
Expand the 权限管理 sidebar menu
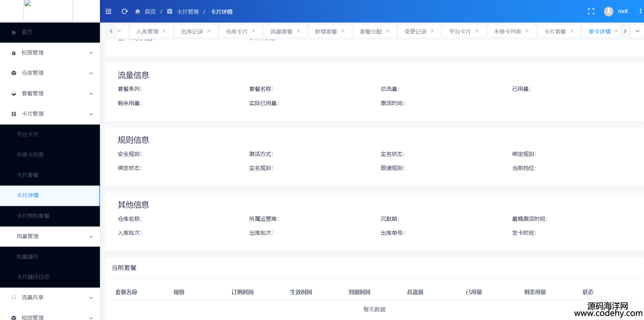[50, 53]
